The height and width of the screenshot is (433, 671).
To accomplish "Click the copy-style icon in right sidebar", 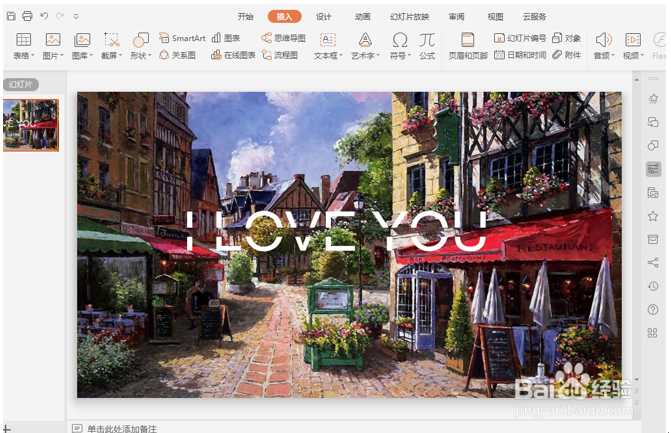I will (x=653, y=122).
